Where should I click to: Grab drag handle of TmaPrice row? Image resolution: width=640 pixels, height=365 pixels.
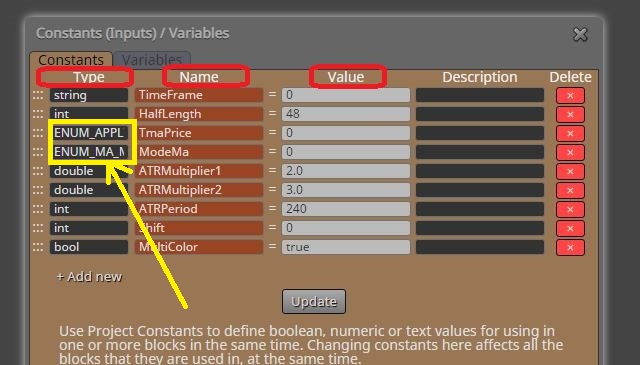click(38, 133)
